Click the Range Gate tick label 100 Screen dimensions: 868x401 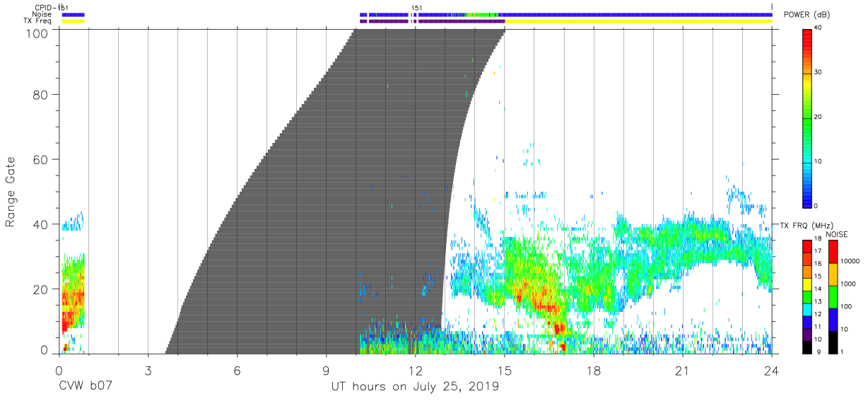(x=38, y=33)
